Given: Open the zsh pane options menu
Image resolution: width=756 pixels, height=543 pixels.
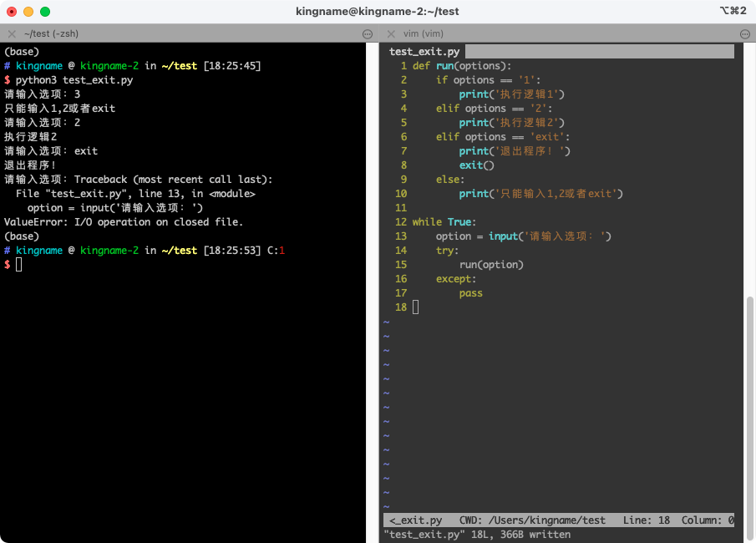Looking at the screenshot, I should click(x=368, y=34).
